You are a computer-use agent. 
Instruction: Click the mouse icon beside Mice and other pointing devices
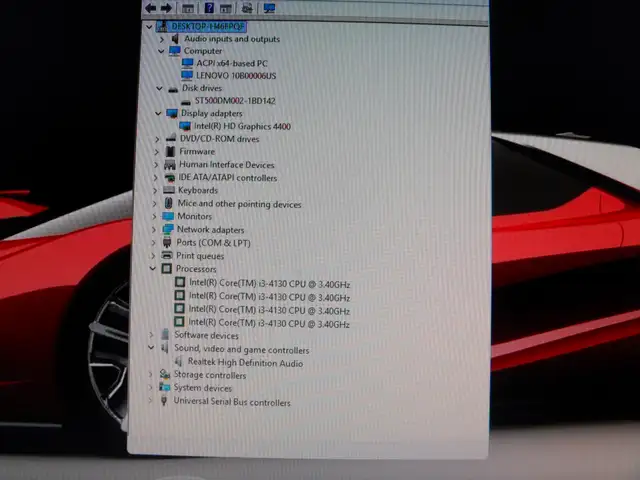point(168,203)
